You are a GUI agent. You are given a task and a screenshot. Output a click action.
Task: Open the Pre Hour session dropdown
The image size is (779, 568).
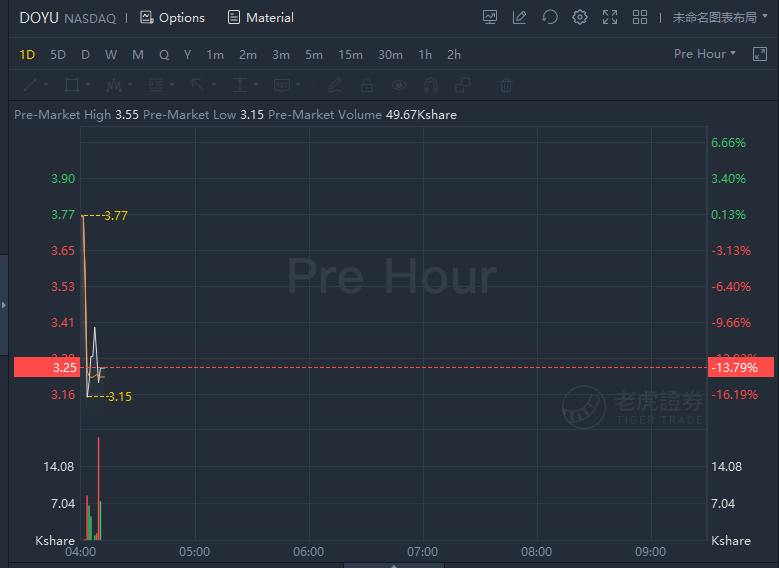coord(704,54)
